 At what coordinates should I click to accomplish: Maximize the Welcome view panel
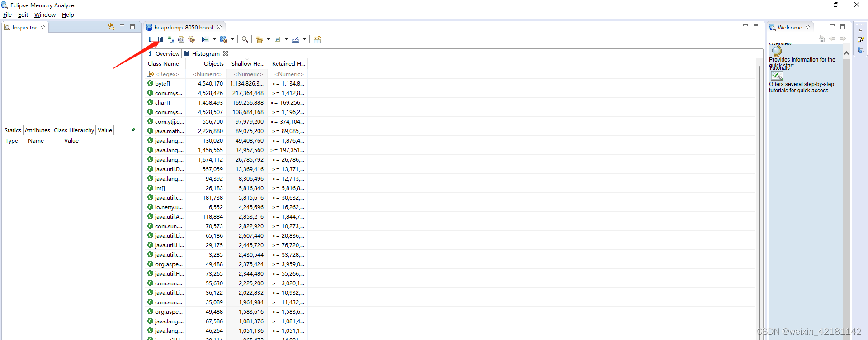[x=843, y=27]
